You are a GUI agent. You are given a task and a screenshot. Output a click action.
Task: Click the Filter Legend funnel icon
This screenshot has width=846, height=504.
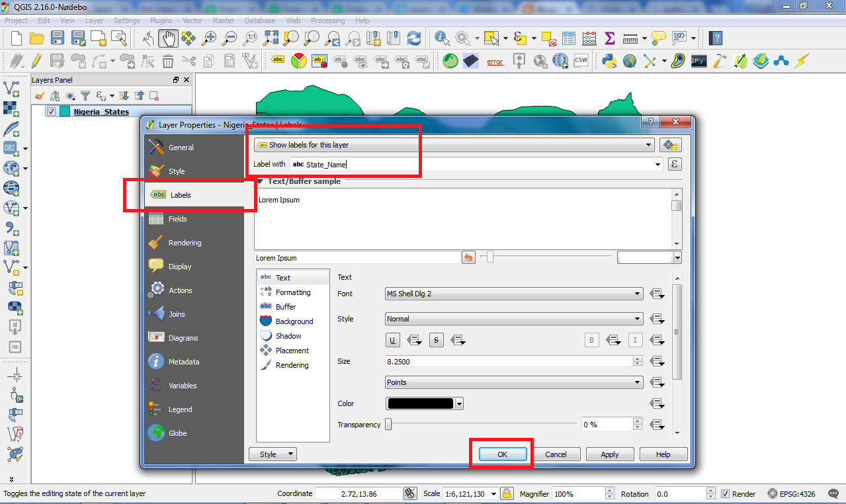pos(85,96)
